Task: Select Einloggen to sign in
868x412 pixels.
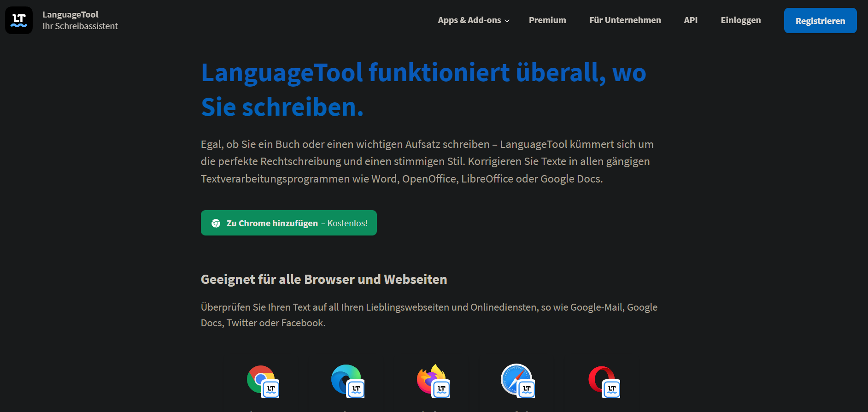Action: (740, 20)
